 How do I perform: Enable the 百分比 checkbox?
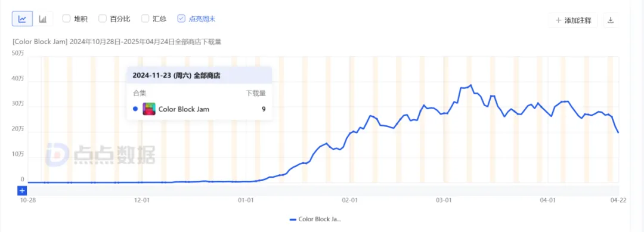click(103, 18)
